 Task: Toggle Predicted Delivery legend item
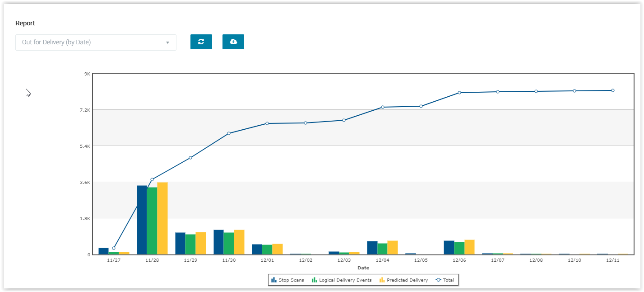click(x=407, y=280)
